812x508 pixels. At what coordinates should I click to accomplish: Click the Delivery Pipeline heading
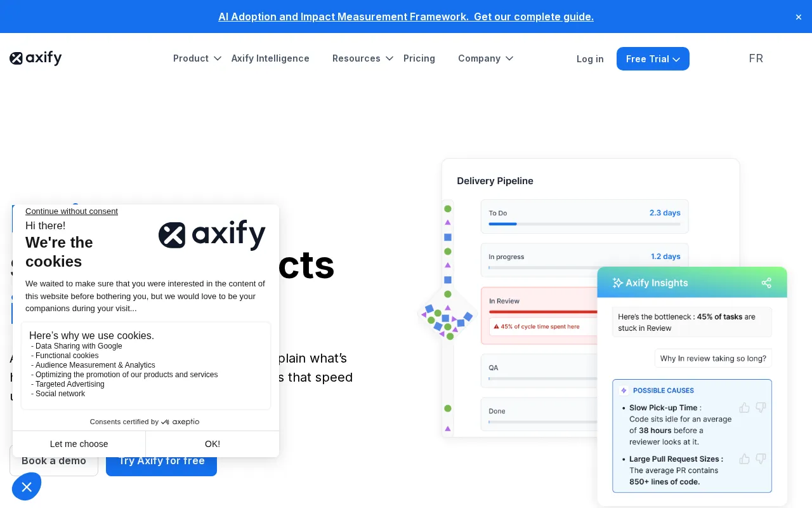(495, 181)
